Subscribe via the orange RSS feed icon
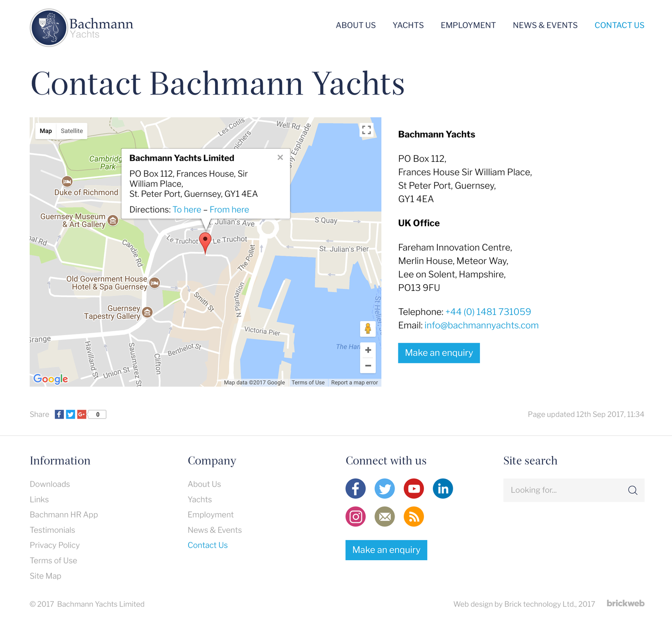The image size is (672, 626). (414, 517)
